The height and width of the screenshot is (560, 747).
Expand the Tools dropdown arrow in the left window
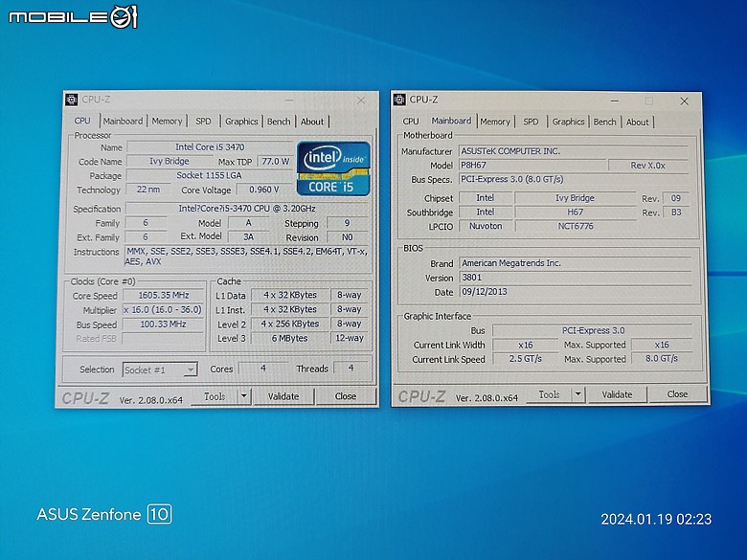point(244,395)
